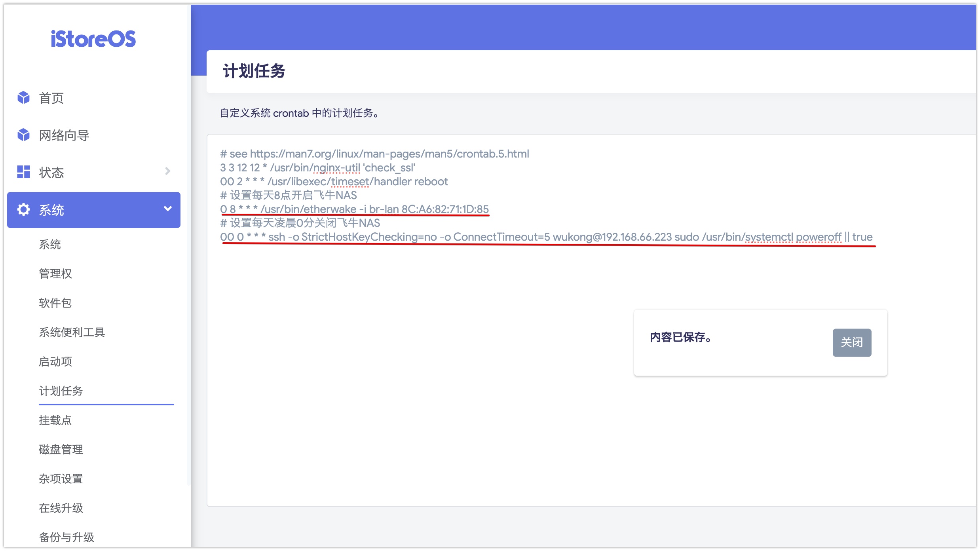Click the cube icon beside 首页
Screen dimensions: 980x551
23,97
